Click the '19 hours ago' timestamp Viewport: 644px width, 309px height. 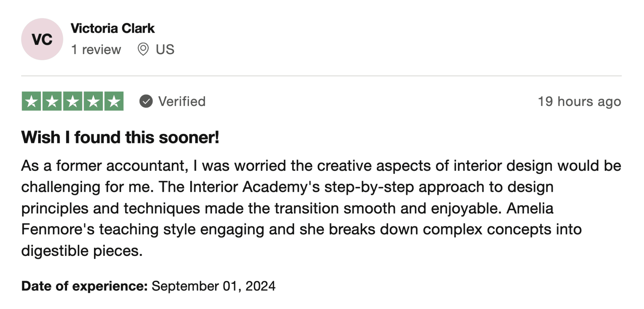pos(579,102)
